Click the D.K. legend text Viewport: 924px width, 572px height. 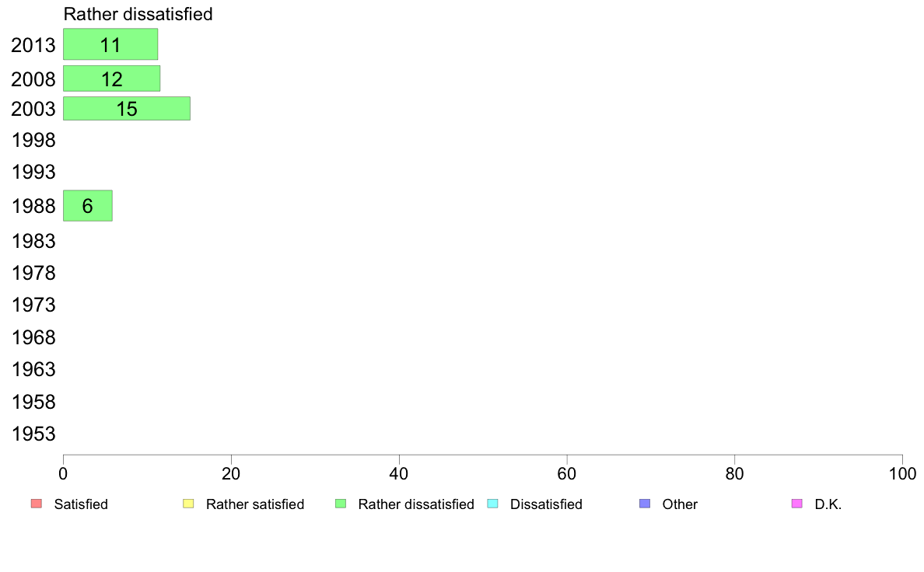[x=828, y=504]
